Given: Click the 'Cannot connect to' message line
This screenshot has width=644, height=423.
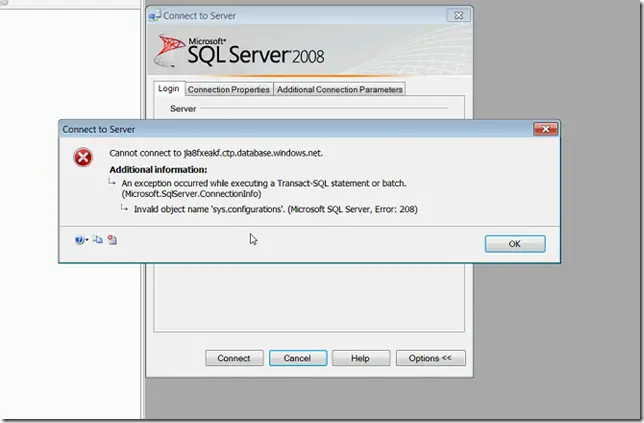Looking at the screenshot, I should click(216, 153).
